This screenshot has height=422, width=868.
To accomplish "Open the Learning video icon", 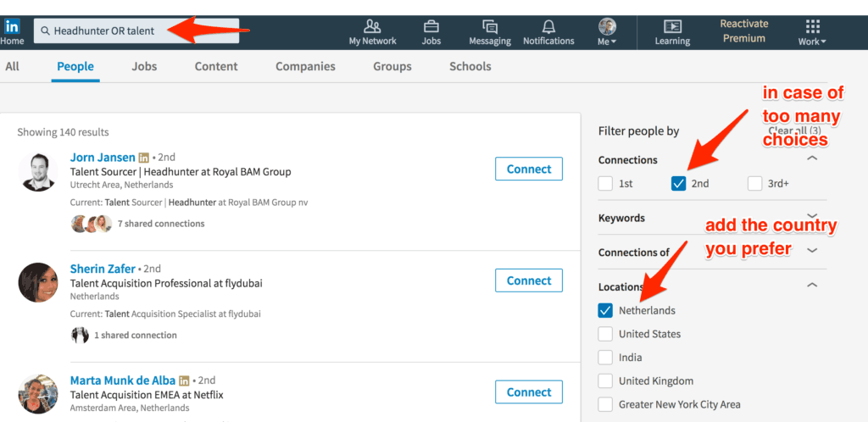I will click(x=672, y=26).
